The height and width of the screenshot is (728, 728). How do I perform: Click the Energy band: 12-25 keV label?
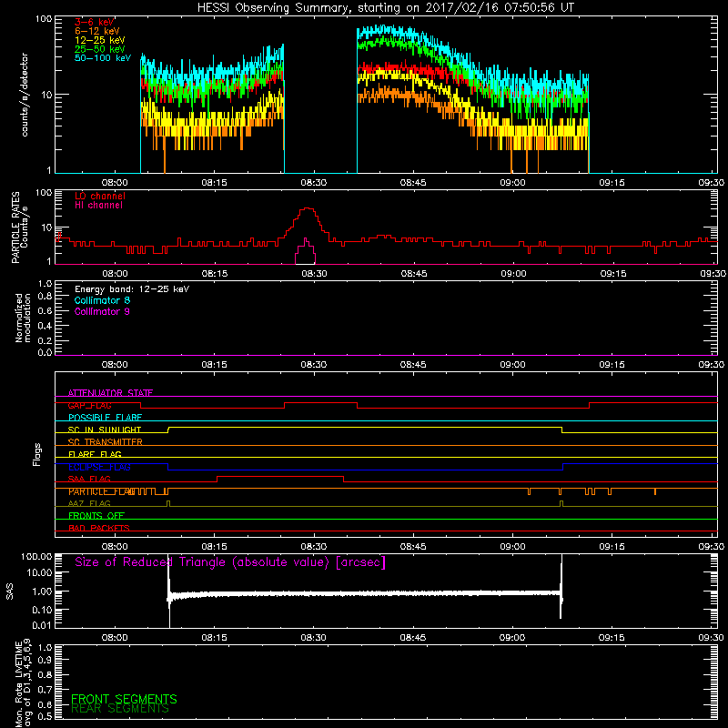(132, 289)
